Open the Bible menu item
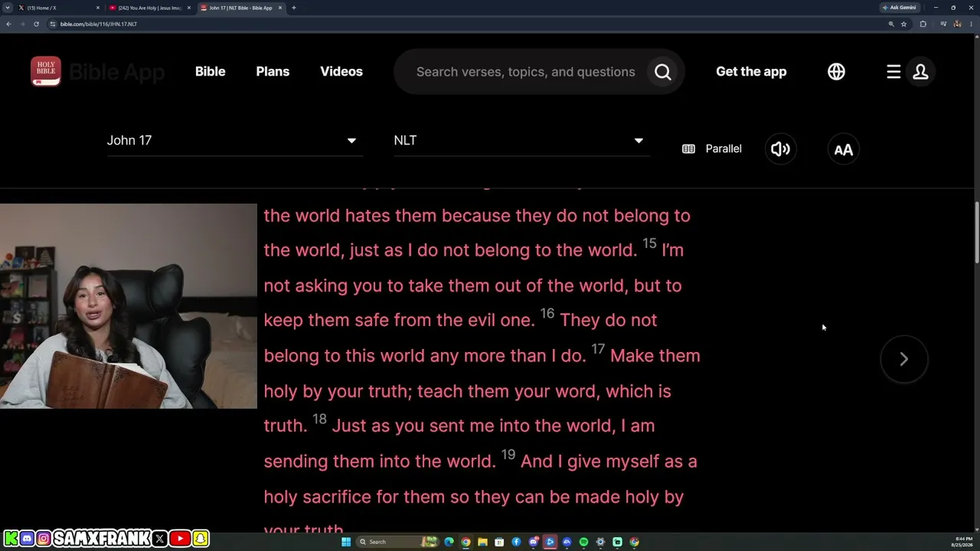980x551 pixels. tap(210, 71)
